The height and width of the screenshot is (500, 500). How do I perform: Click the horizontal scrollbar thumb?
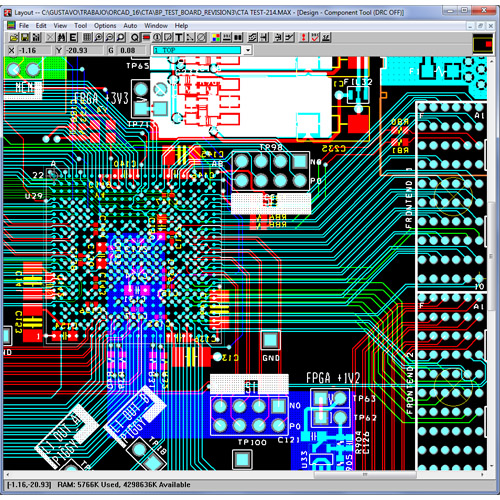pos(365,474)
